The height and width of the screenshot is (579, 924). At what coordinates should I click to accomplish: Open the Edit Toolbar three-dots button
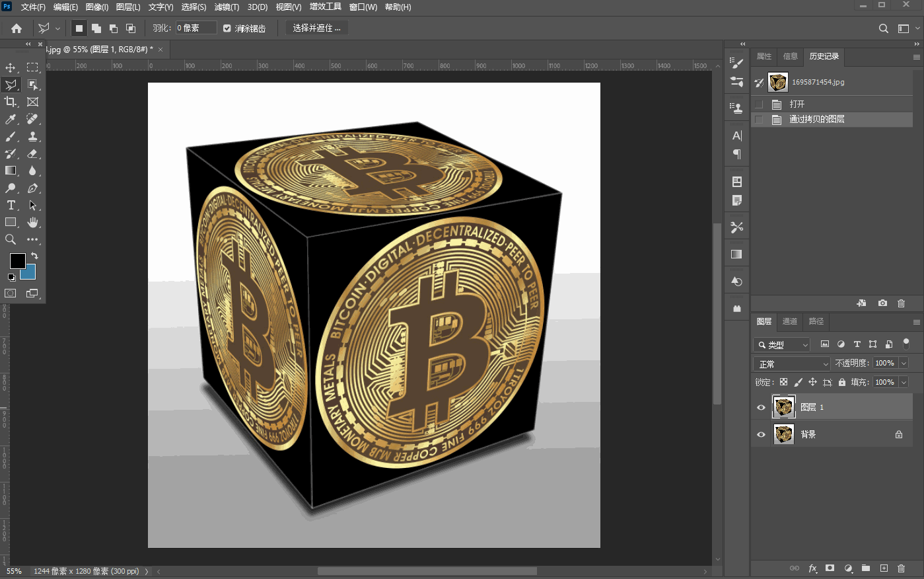pos(32,239)
